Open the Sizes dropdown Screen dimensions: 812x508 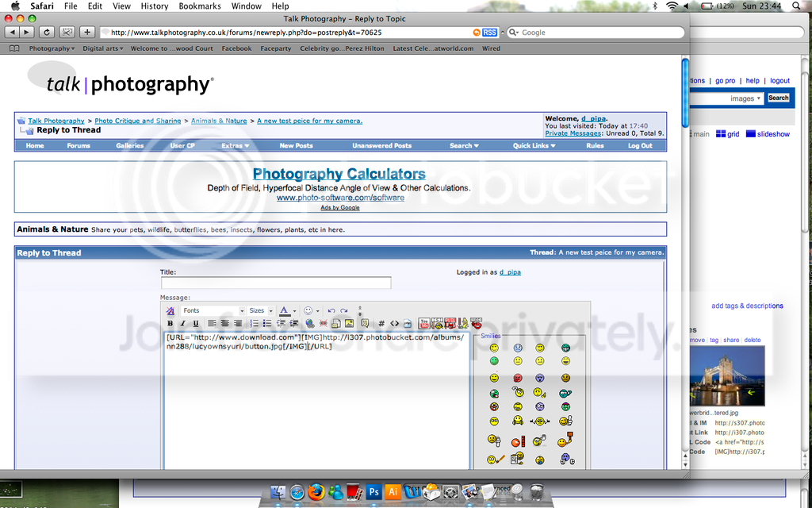click(260, 310)
